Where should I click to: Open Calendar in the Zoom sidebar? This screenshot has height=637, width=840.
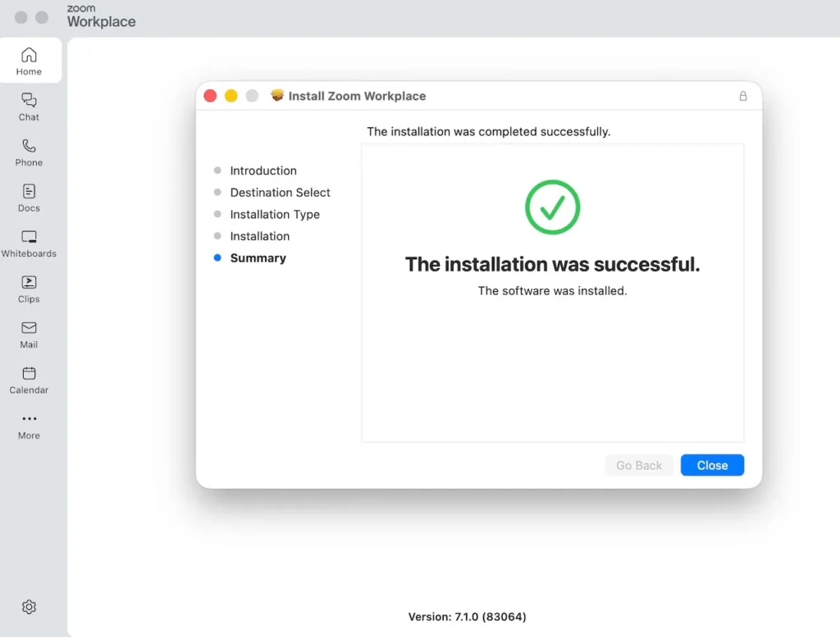[x=29, y=380]
